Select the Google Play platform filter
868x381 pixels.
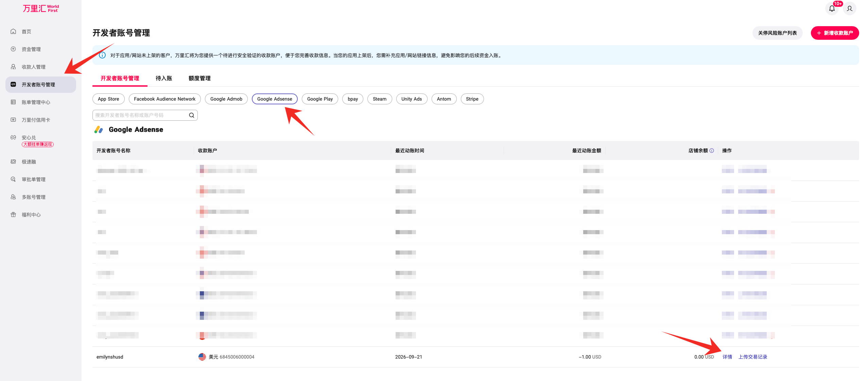[x=320, y=99]
